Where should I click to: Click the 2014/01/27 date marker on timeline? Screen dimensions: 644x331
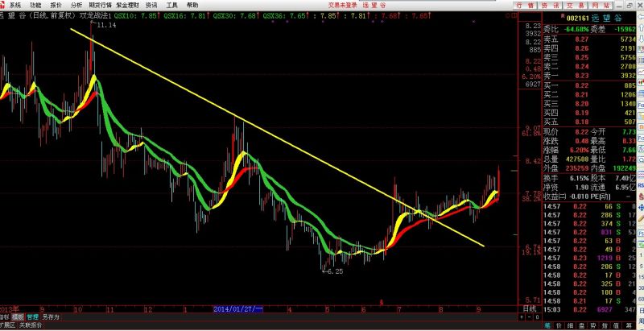click(236, 308)
